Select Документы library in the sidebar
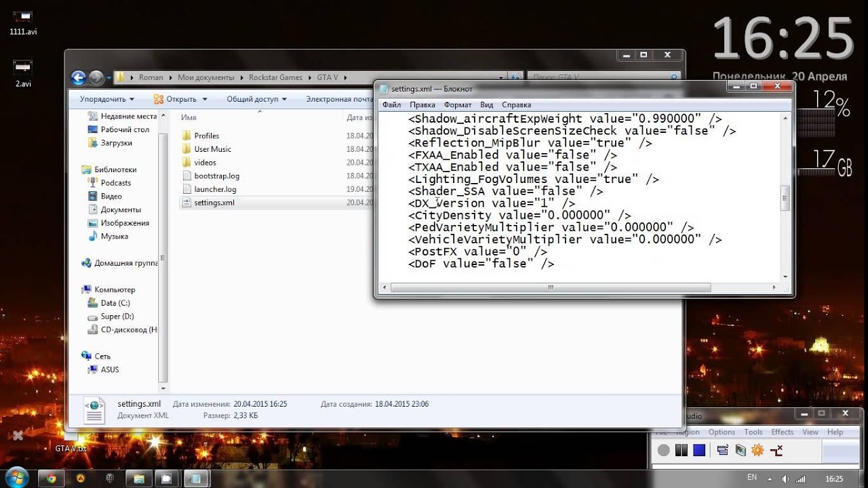The width and height of the screenshot is (868, 488). 115,209
